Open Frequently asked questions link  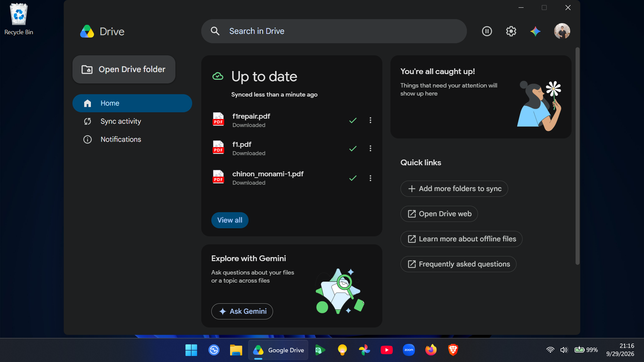click(459, 264)
